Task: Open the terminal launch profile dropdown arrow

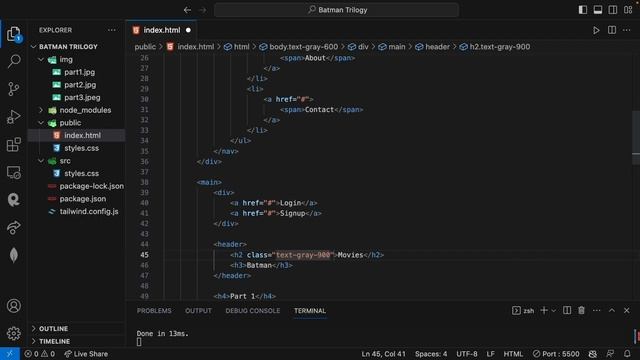Action: pos(553,311)
